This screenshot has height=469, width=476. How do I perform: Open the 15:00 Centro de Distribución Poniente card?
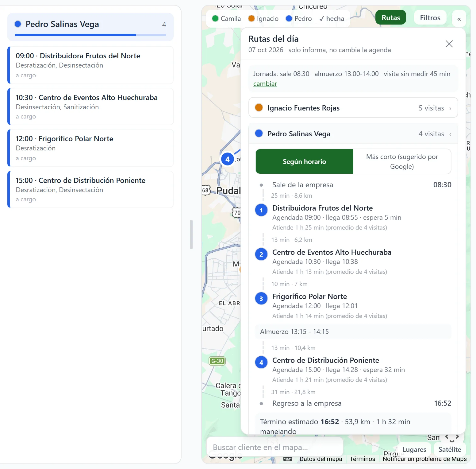click(x=90, y=189)
